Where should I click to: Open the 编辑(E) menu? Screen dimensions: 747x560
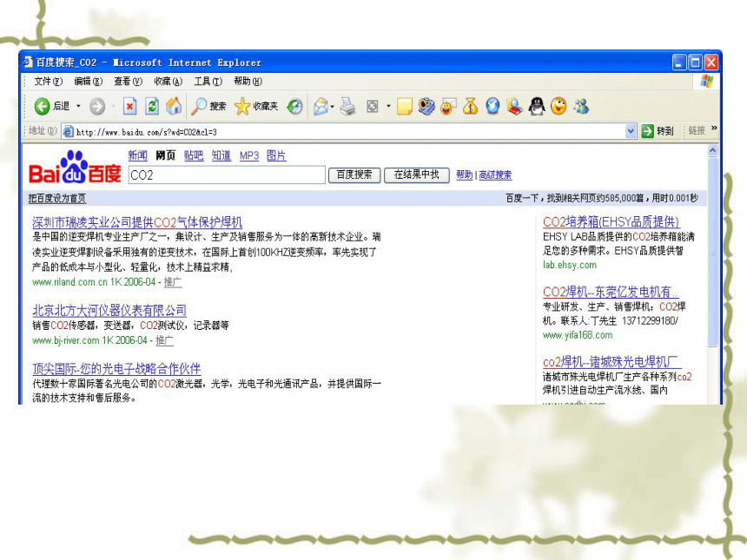(88, 82)
